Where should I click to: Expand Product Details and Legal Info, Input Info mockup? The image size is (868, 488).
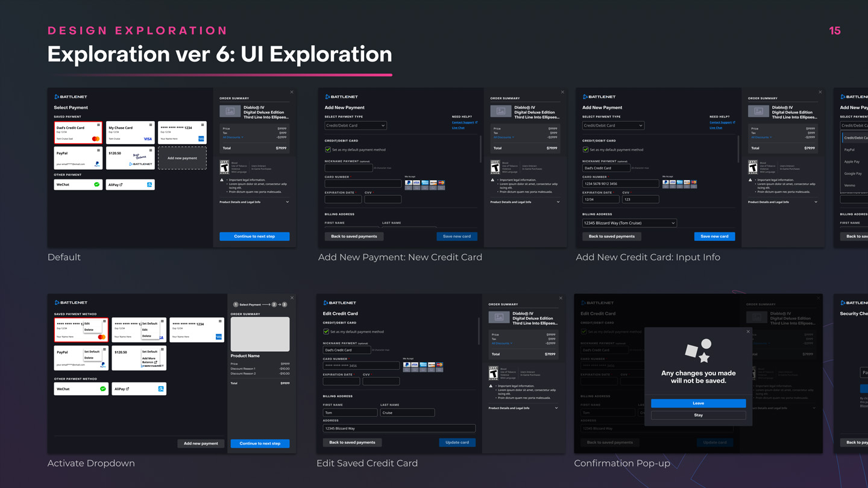tap(782, 202)
